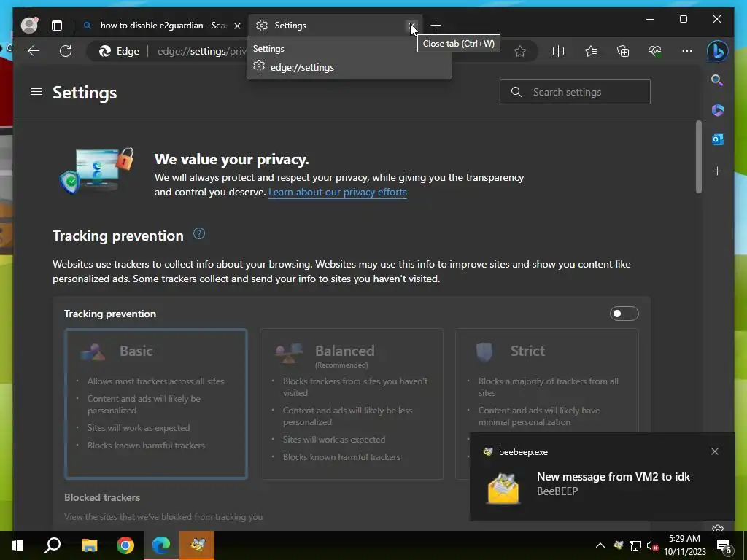Open Collections

click(623, 51)
